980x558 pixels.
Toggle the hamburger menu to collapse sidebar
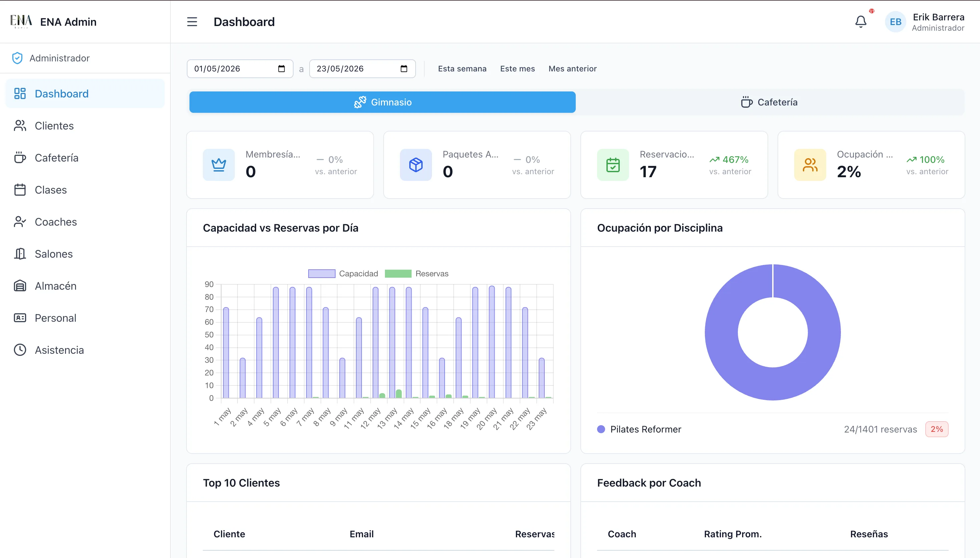192,22
